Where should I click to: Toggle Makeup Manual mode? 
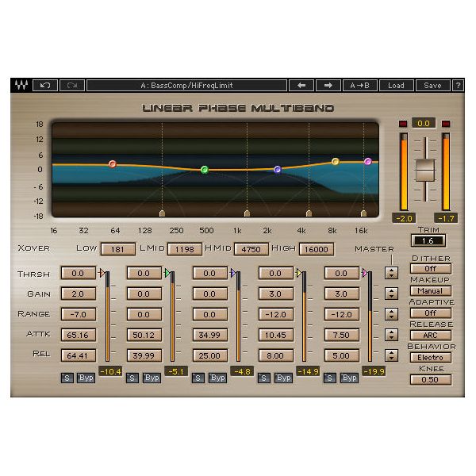[x=431, y=291]
